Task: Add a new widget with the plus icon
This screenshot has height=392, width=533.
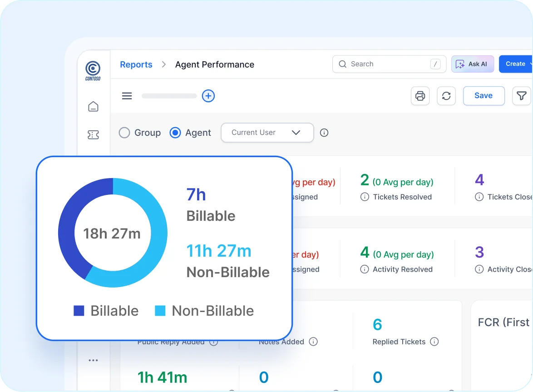Action: (208, 96)
